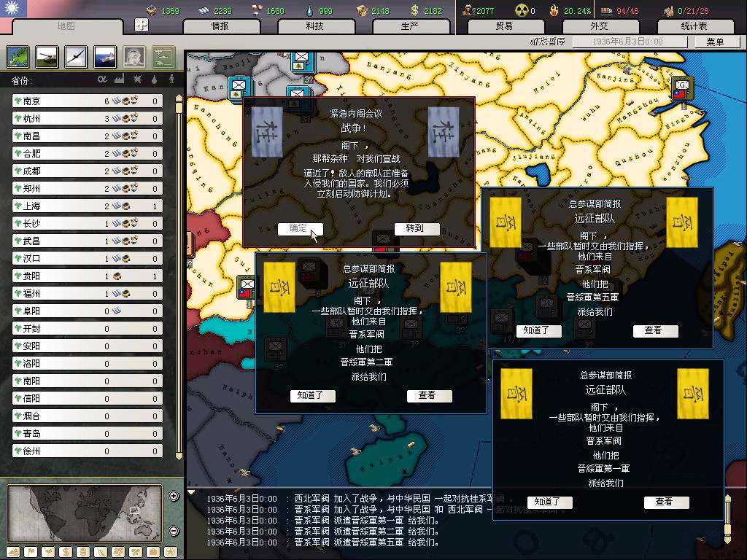Open the naval units (ship) list

(x=105, y=57)
